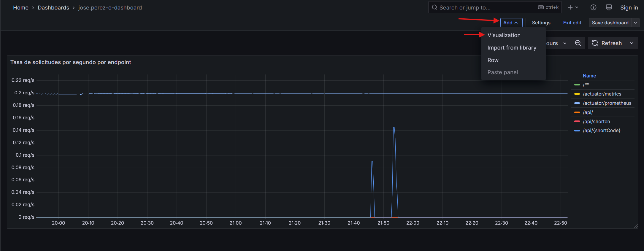
Task: Click the search magnifier icon
Action: 434,7
